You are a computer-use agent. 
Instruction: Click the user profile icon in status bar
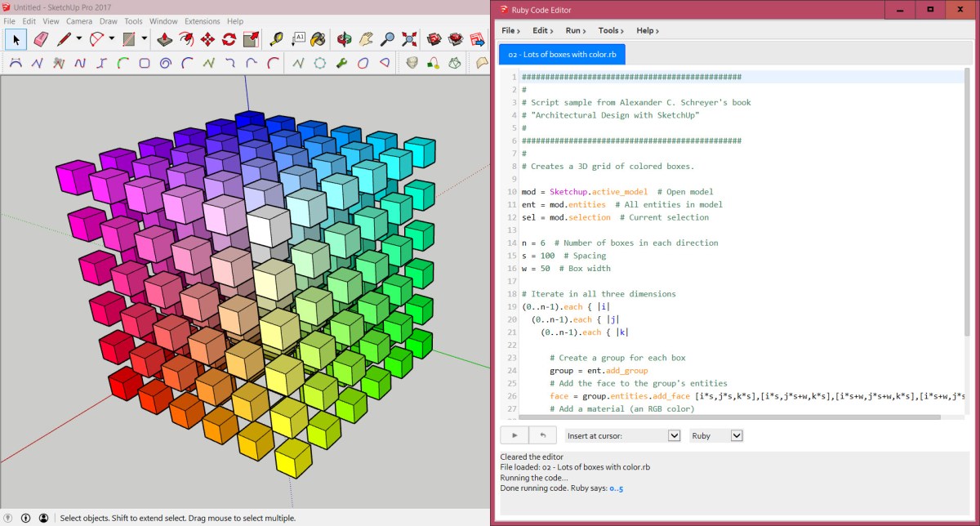(43, 518)
